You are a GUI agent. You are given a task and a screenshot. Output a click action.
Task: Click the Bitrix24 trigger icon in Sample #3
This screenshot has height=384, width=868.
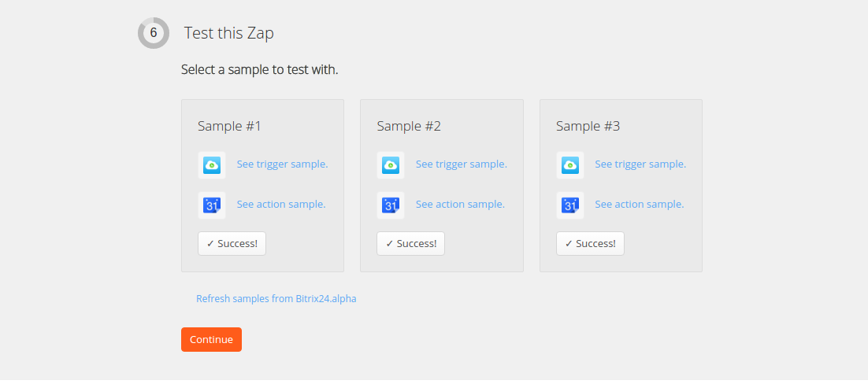pos(570,164)
